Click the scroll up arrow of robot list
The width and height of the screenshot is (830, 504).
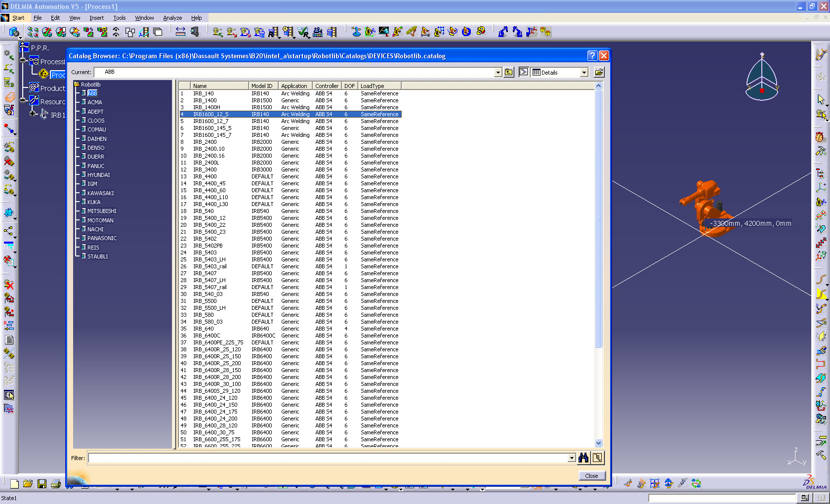599,86
